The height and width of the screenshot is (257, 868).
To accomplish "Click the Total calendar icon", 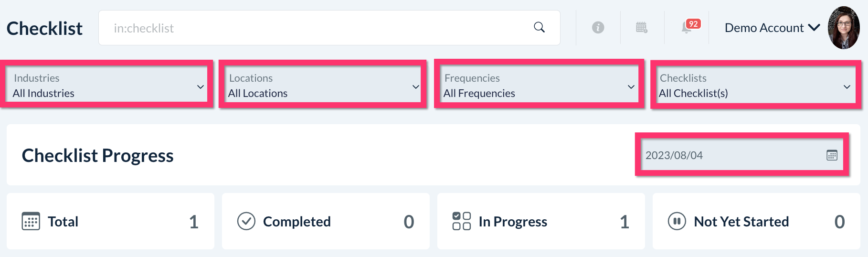I will 31,221.
